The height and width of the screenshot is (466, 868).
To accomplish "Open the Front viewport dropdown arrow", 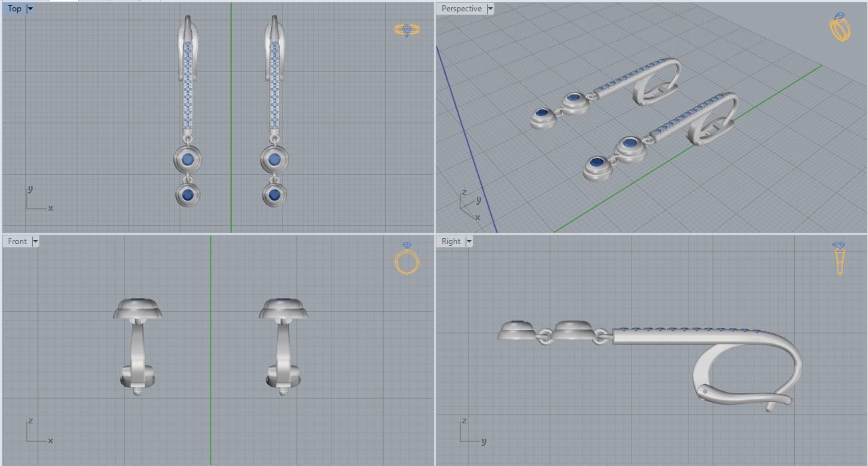I will 35,241.
